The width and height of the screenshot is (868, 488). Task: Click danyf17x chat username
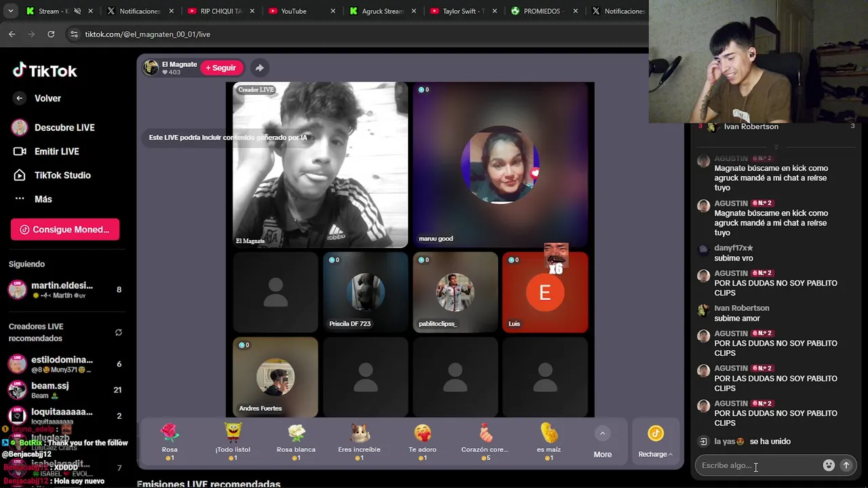coord(733,248)
